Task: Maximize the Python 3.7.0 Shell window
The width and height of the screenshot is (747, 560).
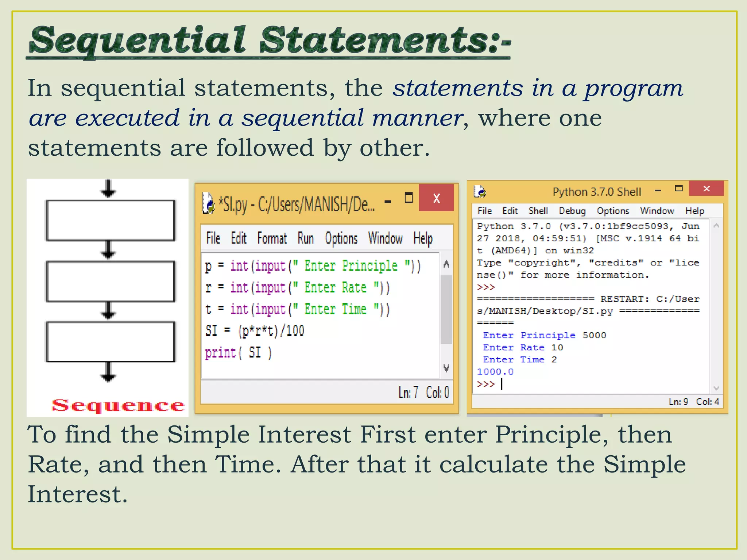Action: (x=678, y=188)
